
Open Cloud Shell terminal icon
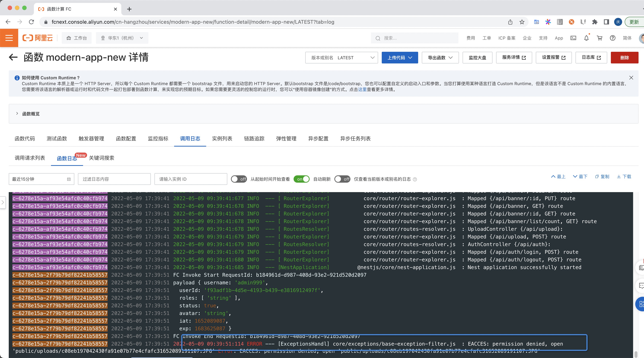click(x=573, y=38)
